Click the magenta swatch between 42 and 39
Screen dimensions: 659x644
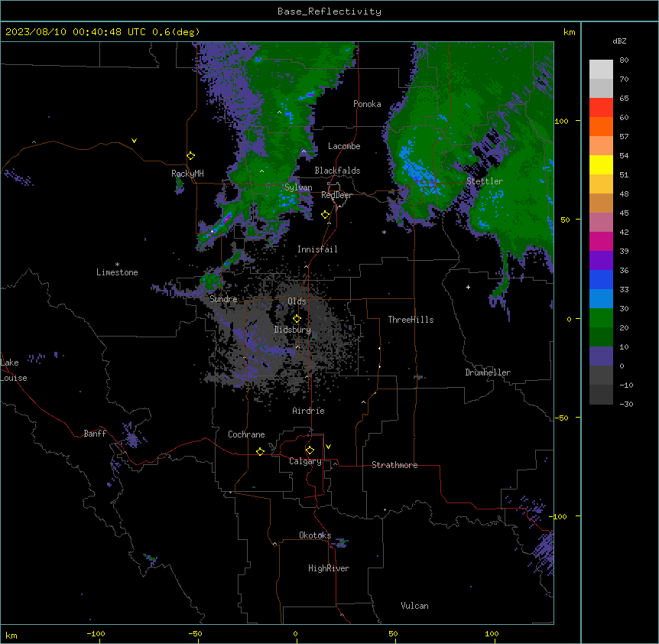(601, 241)
